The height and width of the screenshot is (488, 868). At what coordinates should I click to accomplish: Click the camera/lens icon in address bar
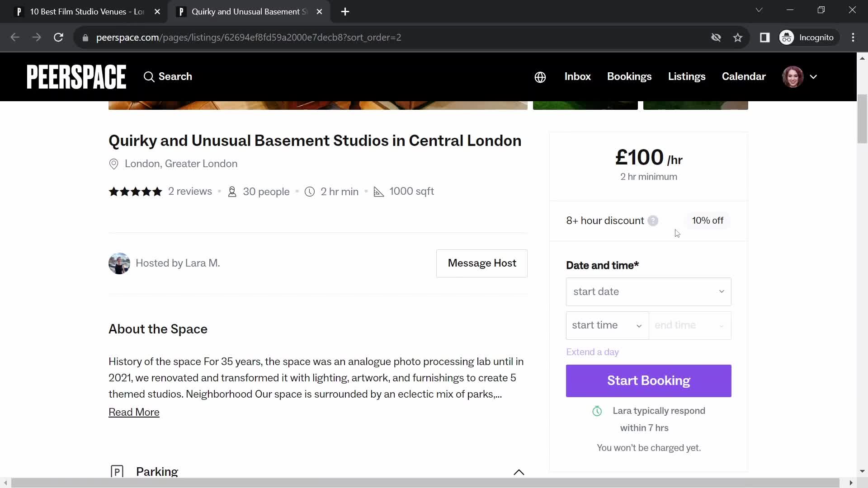pyautogui.click(x=717, y=37)
